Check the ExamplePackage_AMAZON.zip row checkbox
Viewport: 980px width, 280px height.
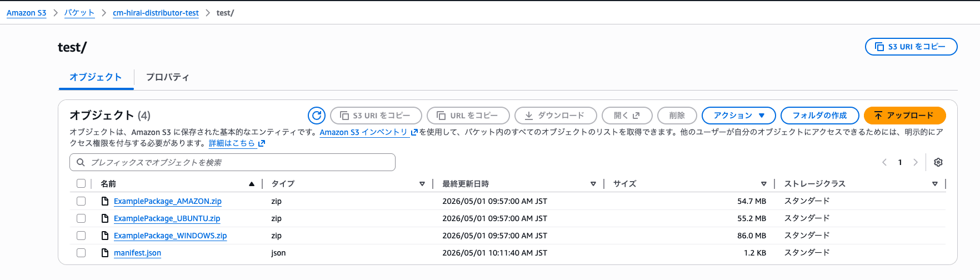[81, 201]
